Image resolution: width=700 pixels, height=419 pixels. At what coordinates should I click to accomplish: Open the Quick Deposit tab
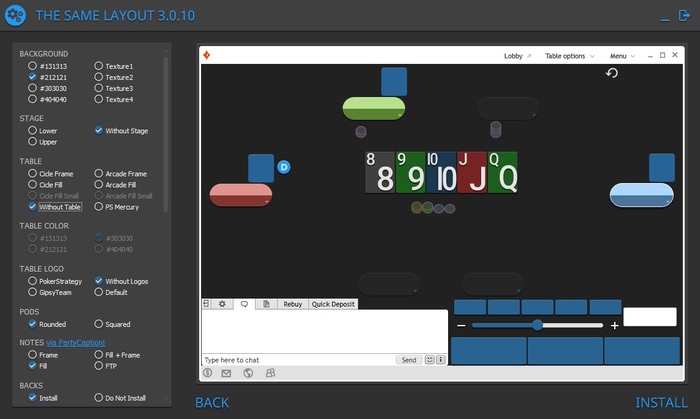coord(333,304)
